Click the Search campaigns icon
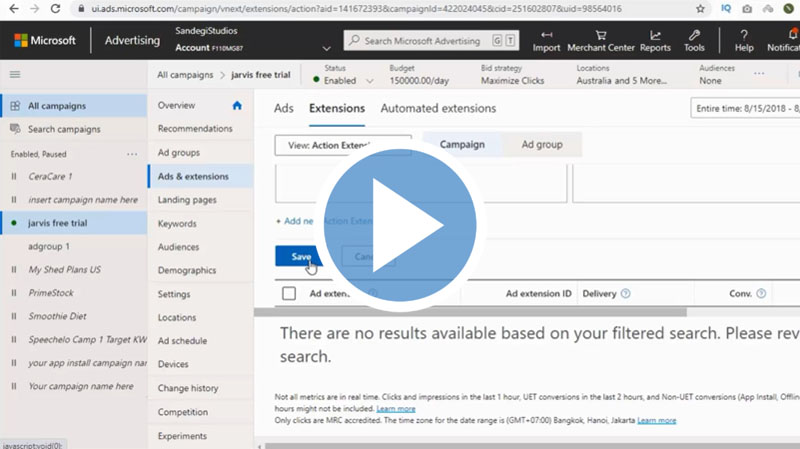 click(15, 129)
